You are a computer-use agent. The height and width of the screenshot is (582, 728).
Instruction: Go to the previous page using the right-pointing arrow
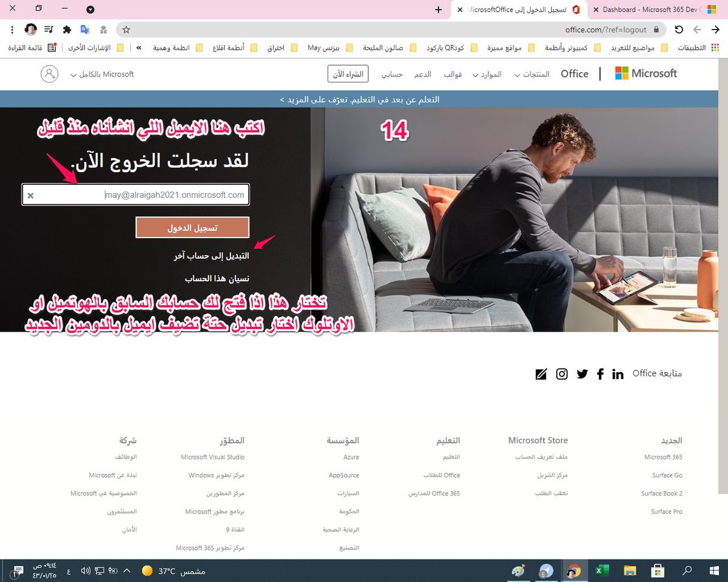716,29
